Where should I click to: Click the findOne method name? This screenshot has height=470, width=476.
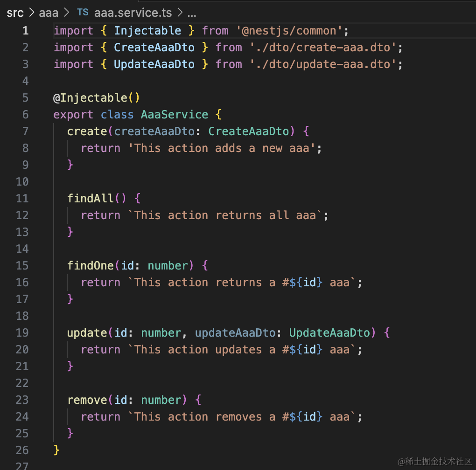[x=90, y=266]
